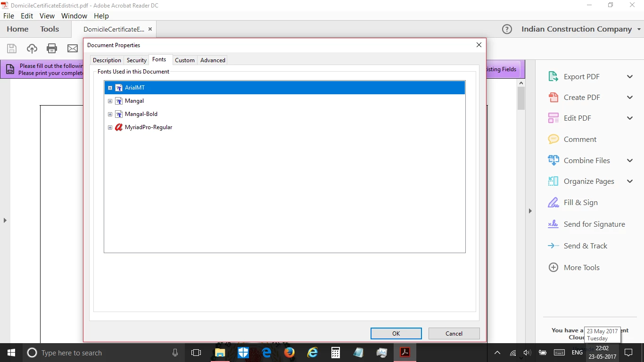Viewport: 644px width, 362px height.
Task: Click the More Tools plus icon
Action: (553, 267)
